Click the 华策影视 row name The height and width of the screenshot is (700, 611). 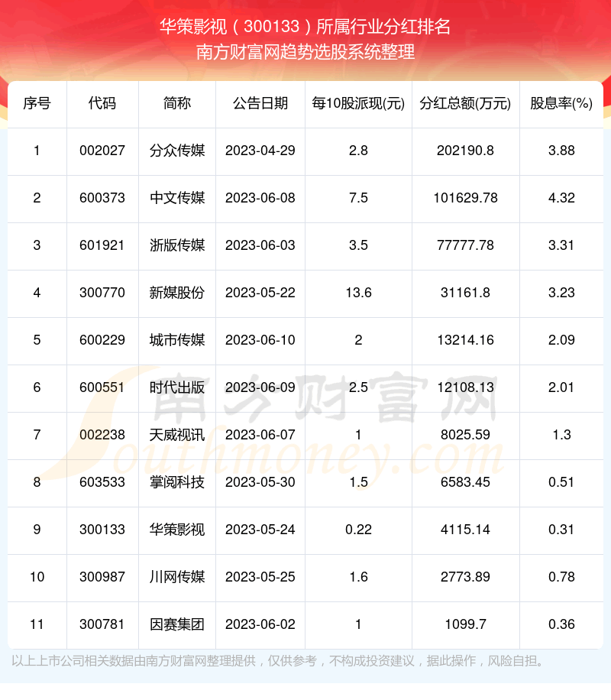point(177,530)
